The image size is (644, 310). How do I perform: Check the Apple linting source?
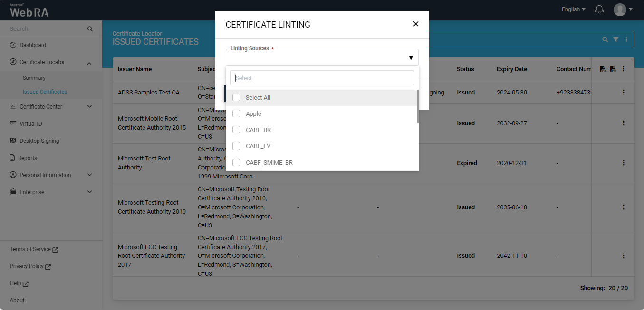[236, 114]
